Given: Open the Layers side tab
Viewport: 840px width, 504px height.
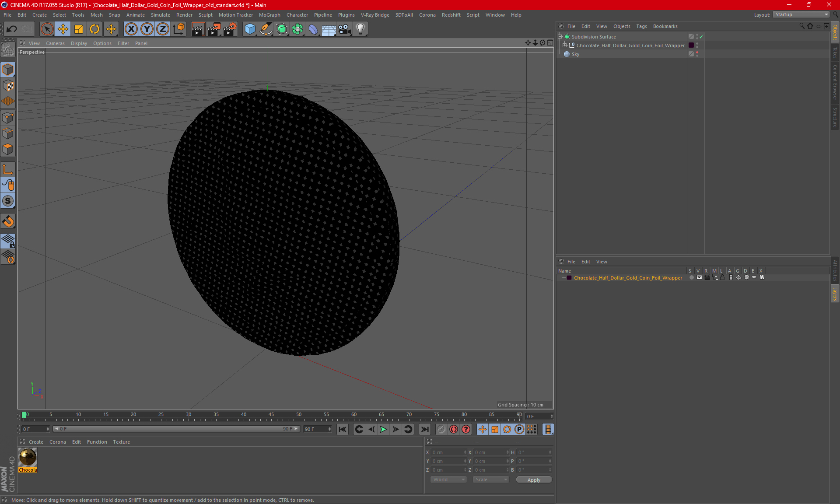Looking at the screenshot, I should (835, 294).
